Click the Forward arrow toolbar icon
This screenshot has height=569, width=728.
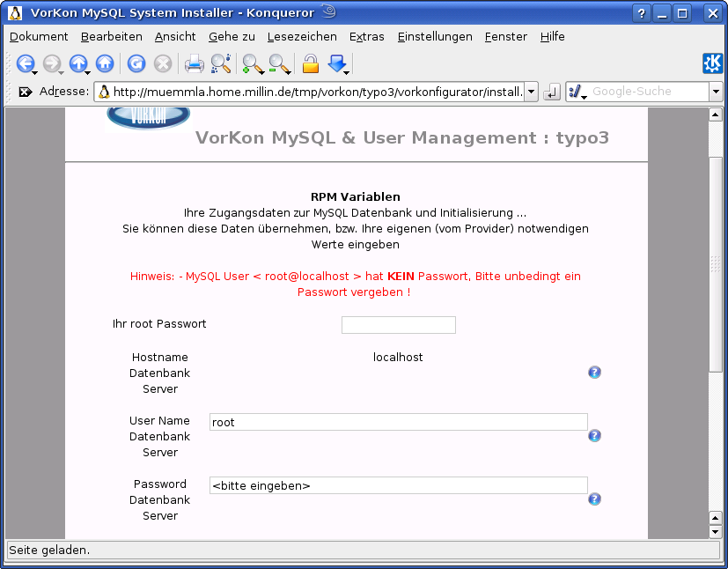[x=52, y=63]
